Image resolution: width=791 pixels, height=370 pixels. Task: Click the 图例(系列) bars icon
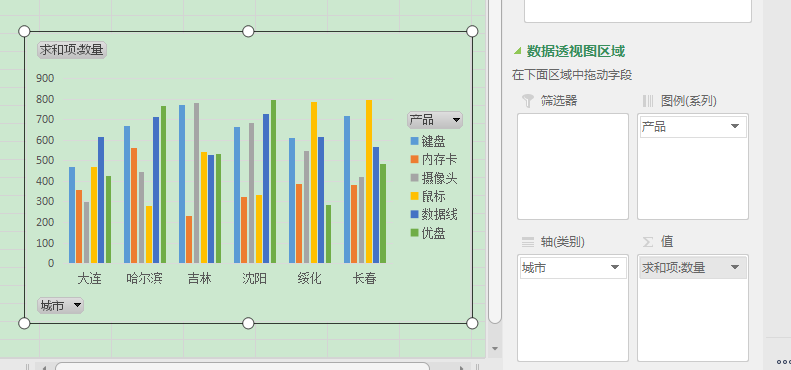[648, 100]
